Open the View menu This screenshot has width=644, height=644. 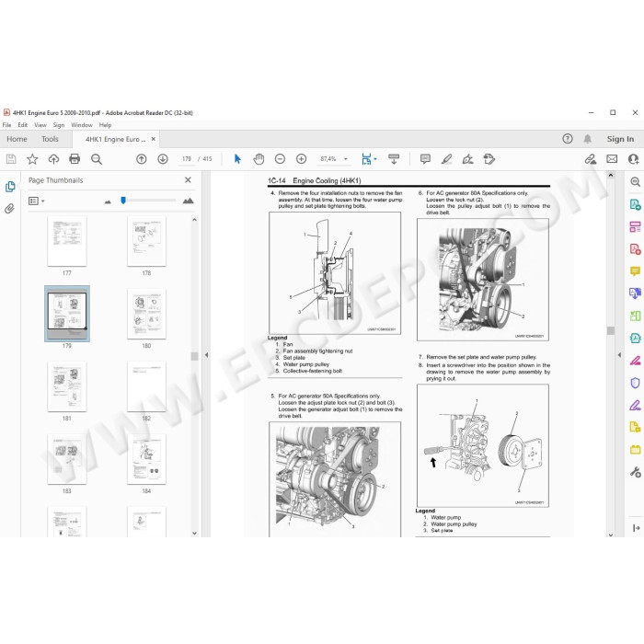click(x=40, y=125)
